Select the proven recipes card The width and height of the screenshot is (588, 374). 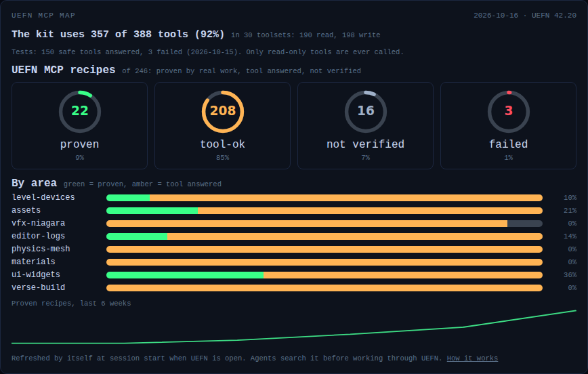79,125
